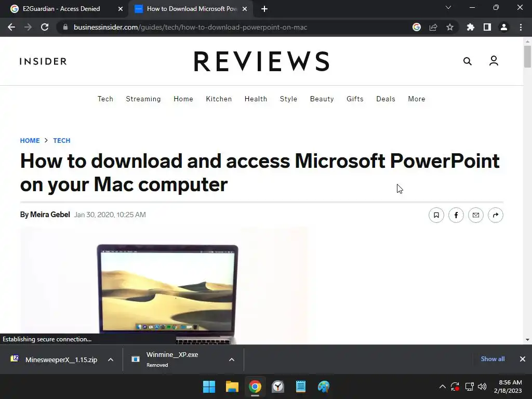The width and height of the screenshot is (532, 399).
Task: Close the downloads bar
Action: click(523, 359)
